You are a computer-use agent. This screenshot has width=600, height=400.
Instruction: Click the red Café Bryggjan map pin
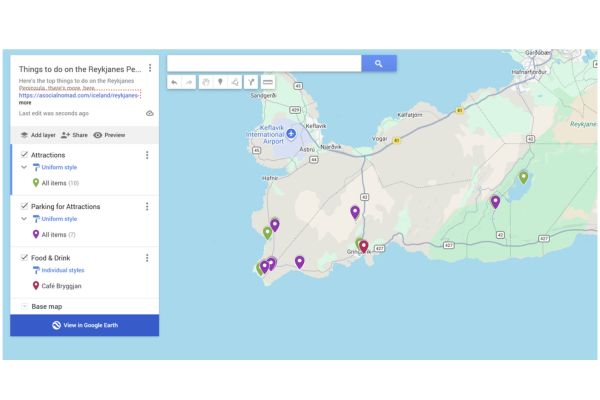(x=364, y=246)
